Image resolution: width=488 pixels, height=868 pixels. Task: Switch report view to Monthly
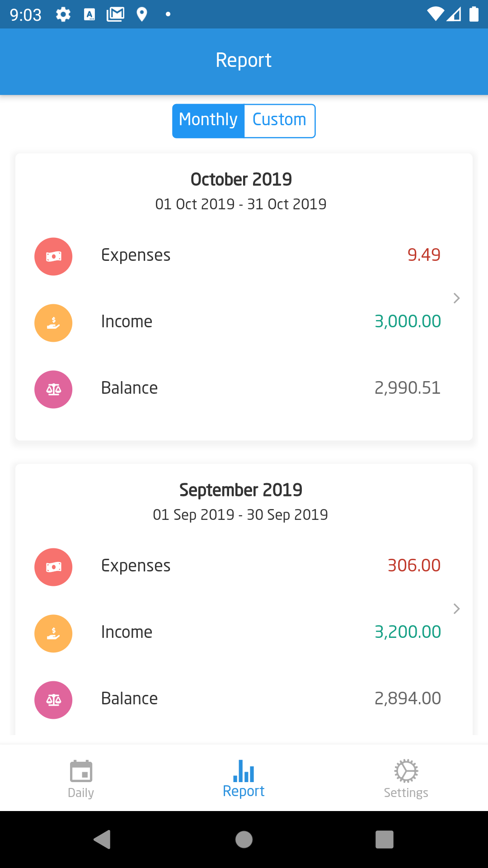[x=208, y=121]
